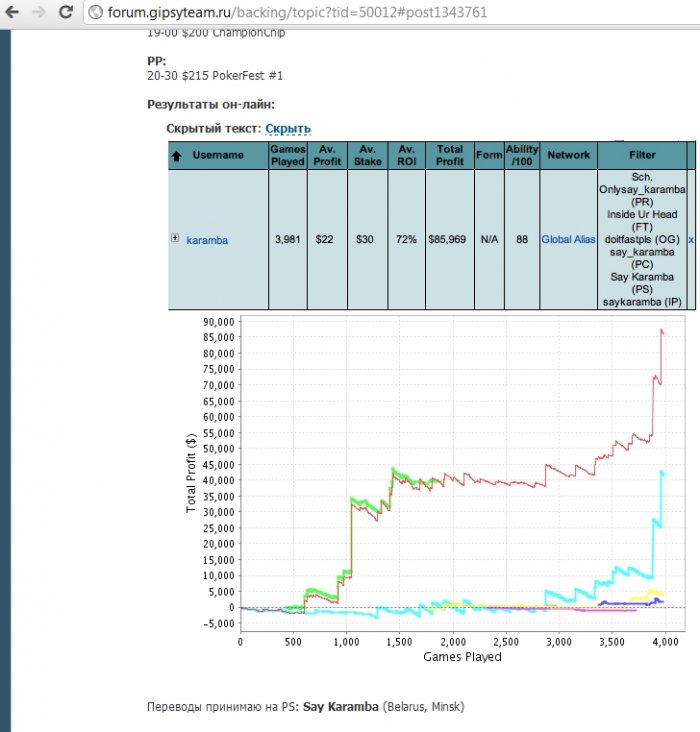Open the karamba username link
Image resolution: width=700 pixels, height=732 pixels.
pos(207,240)
